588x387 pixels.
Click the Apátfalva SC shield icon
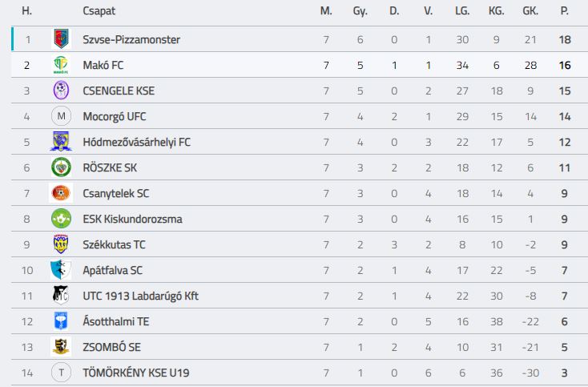(x=62, y=270)
